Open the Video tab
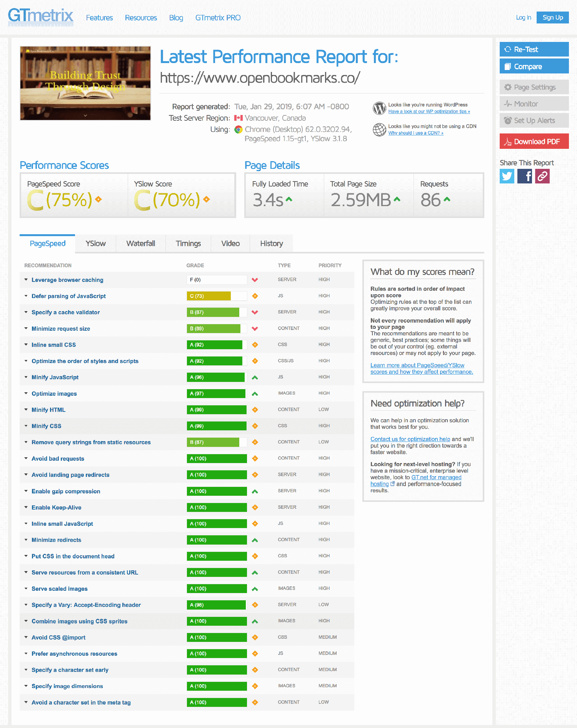 click(x=230, y=243)
